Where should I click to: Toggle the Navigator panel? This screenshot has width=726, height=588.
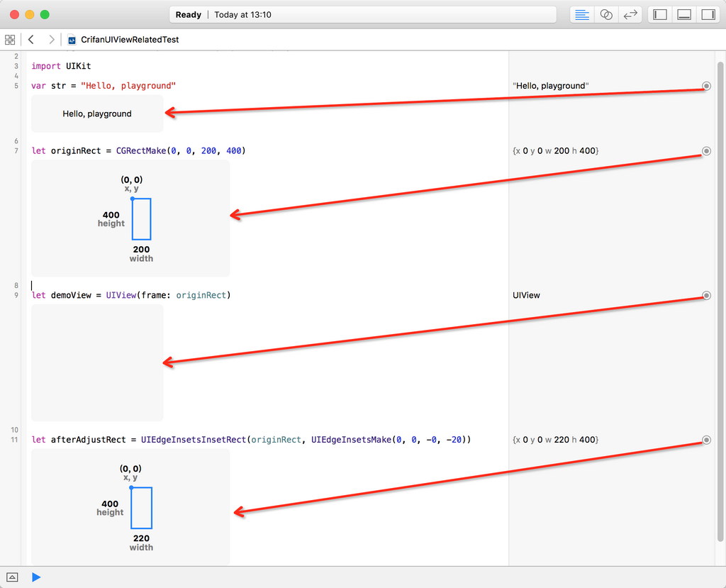point(660,15)
